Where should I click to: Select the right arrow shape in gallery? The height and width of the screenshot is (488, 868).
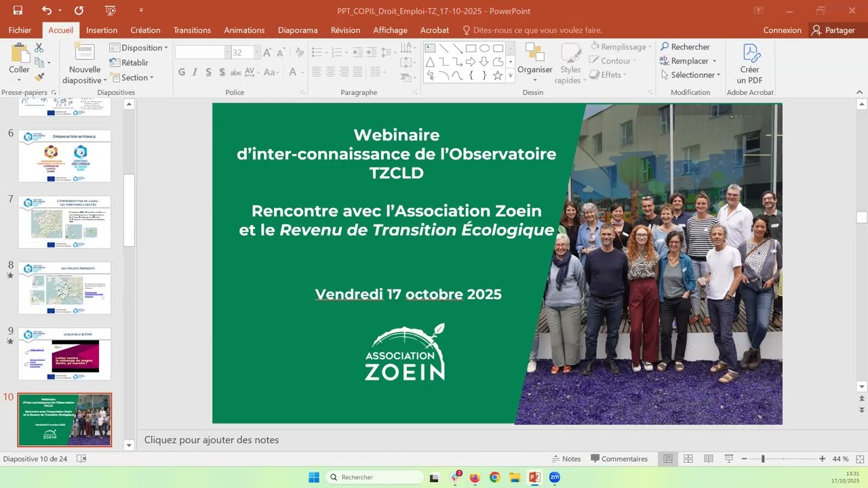(x=471, y=62)
